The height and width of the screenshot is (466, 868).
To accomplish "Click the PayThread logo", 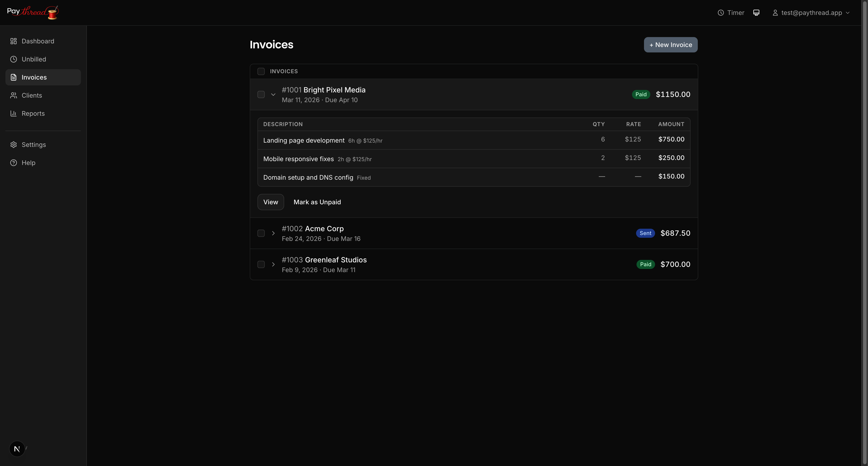I will coord(33,12).
